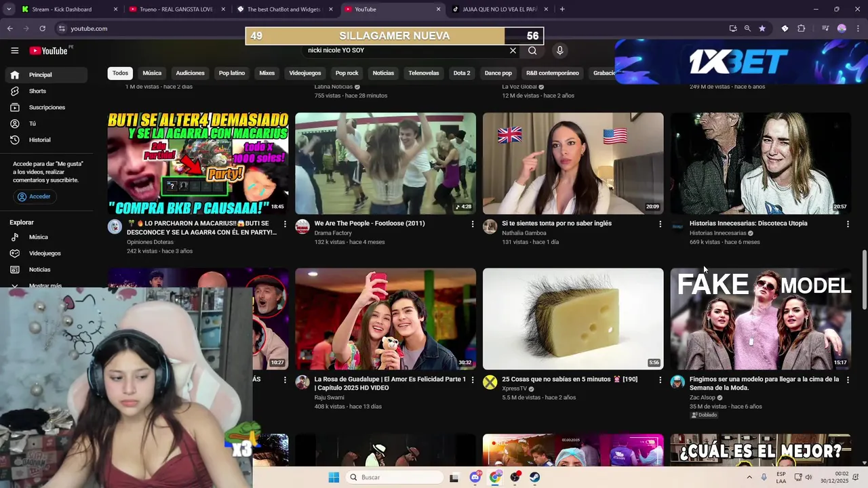Viewport: 868px width, 488px height.
Task: Open the FAKE MODEL video thumbnail
Action: (761, 319)
